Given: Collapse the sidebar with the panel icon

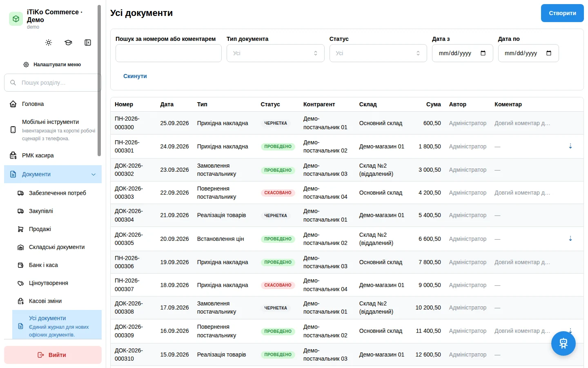Looking at the screenshot, I should click(x=88, y=43).
